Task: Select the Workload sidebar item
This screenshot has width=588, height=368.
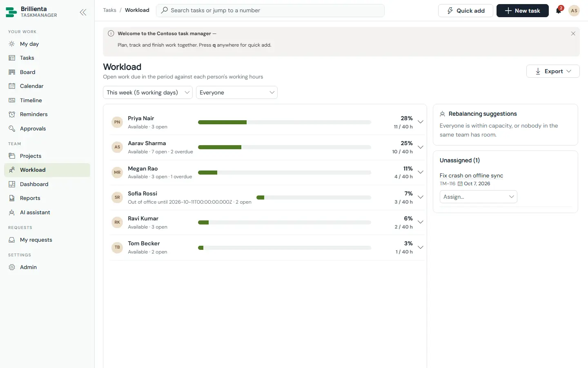Action: coord(47,170)
